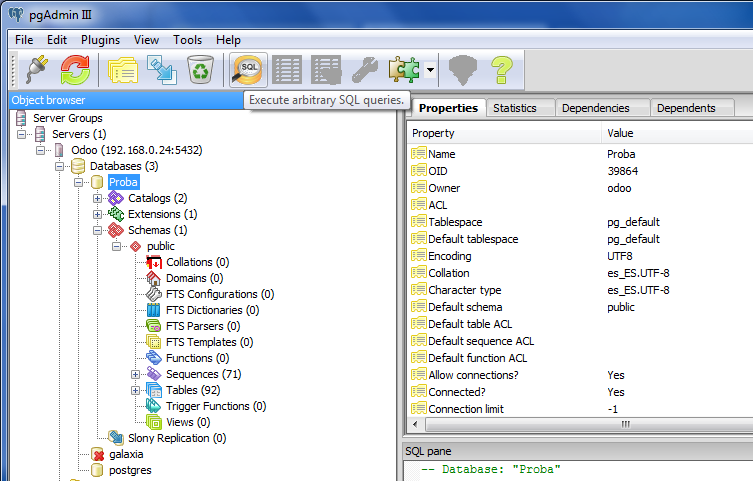
Task: Open the Tools menu
Action: tap(187, 40)
